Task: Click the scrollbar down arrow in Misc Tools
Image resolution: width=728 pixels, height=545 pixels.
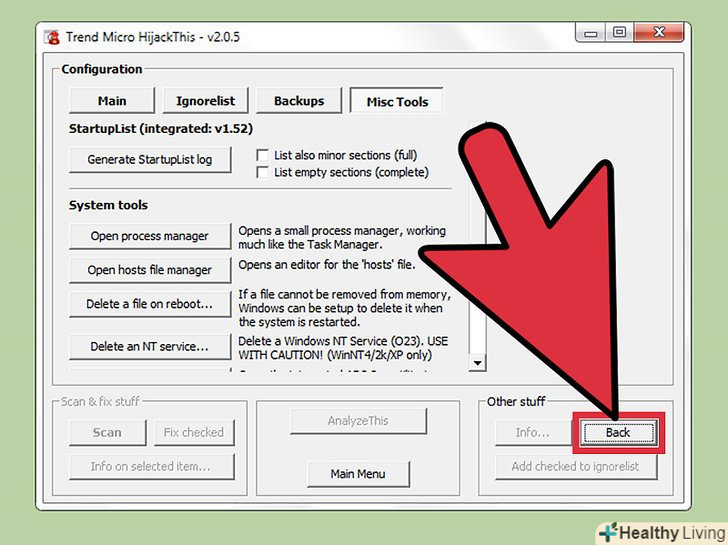Action: [477, 363]
